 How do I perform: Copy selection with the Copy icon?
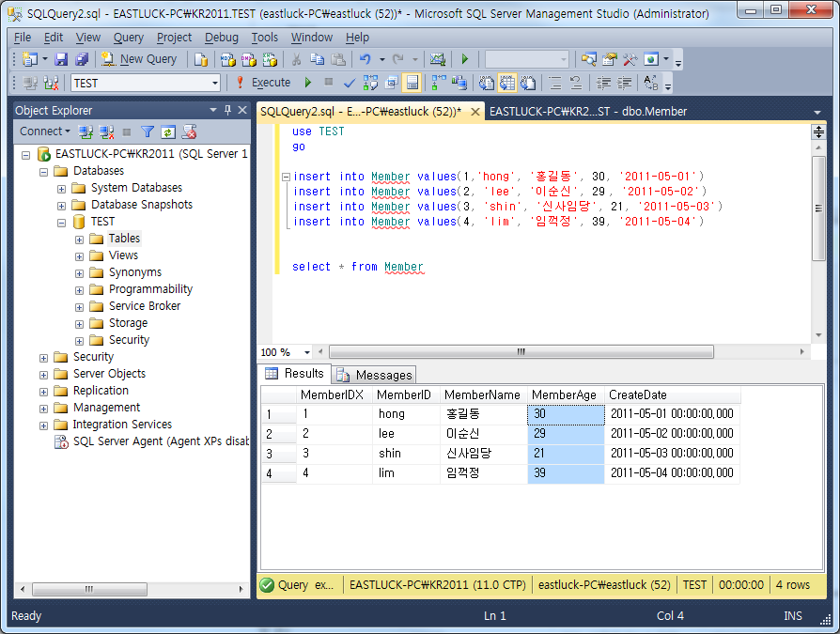[x=318, y=59]
